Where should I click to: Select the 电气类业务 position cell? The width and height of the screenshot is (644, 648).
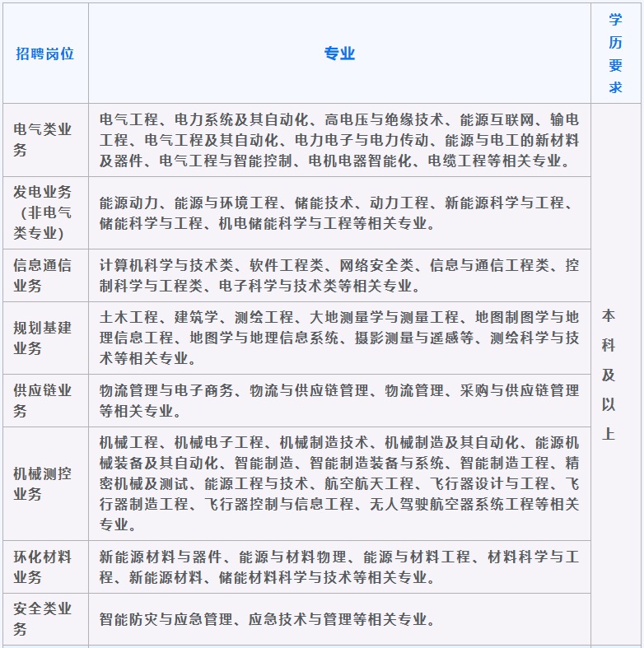pos(45,140)
